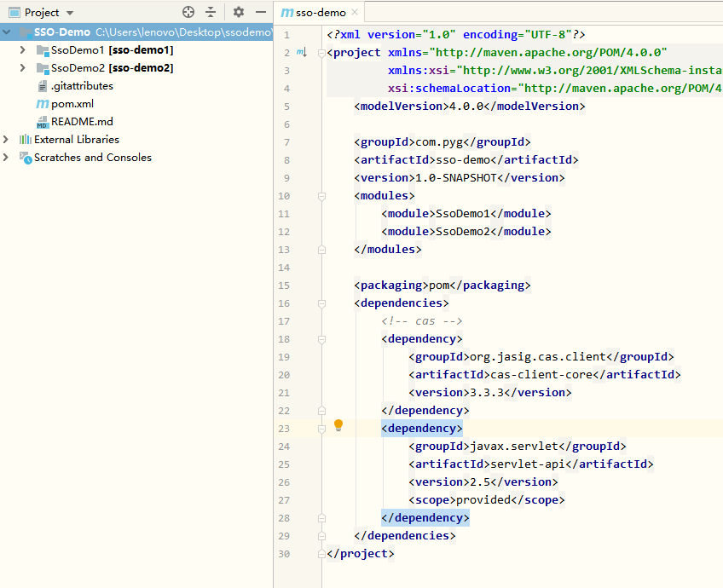Click fold end marker at line 28

321,518
